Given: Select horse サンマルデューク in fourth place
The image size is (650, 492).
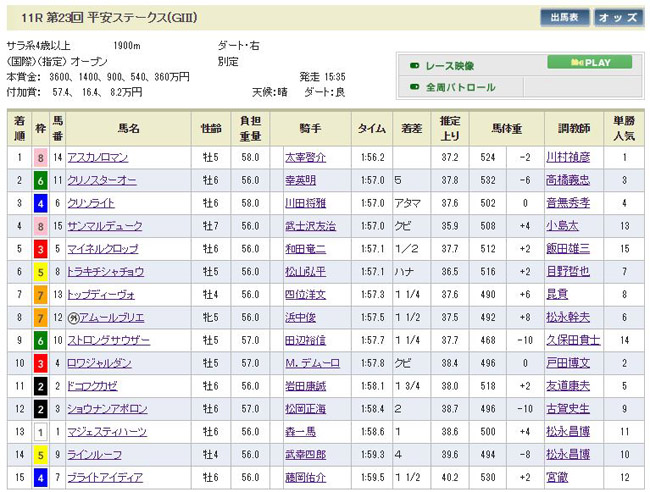Looking at the screenshot, I should 102,226.
